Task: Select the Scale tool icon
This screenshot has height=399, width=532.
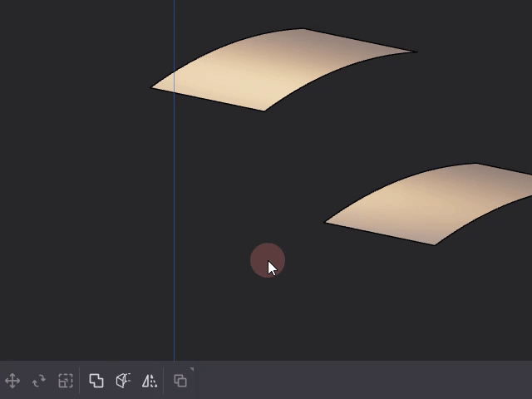Action: (x=66, y=381)
